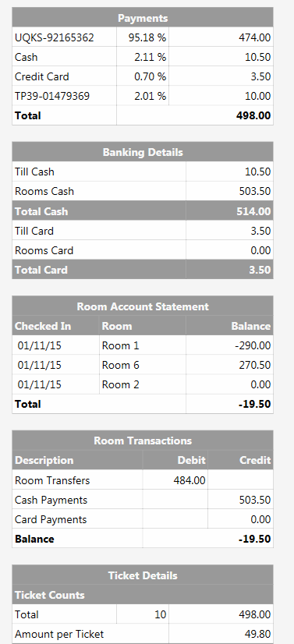Click the Payments Total 498.00 value
294x644 pixels.
point(253,116)
